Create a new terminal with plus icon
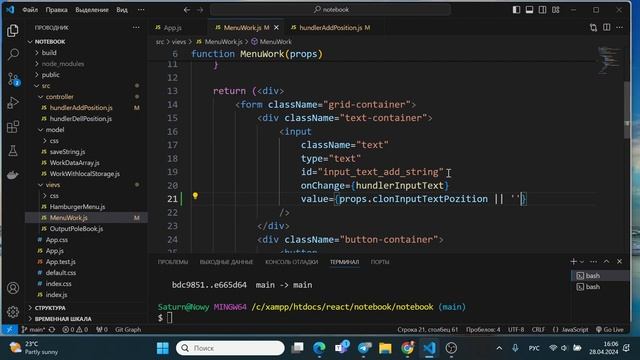 [573, 261]
